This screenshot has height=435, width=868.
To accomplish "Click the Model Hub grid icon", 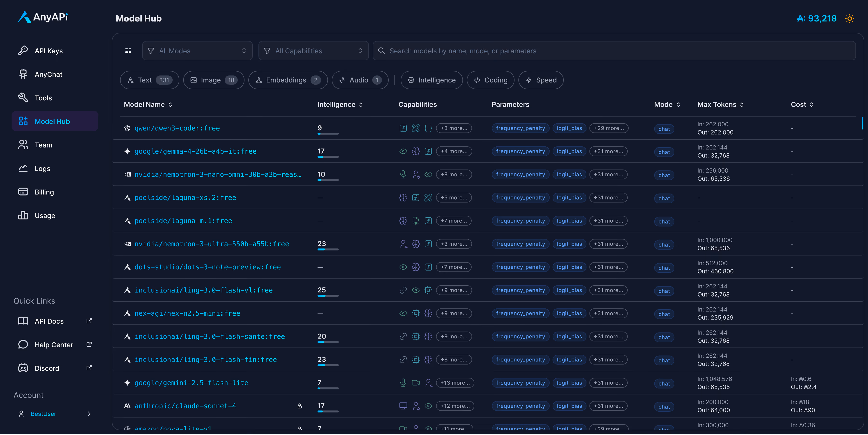I will [x=23, y=121].
